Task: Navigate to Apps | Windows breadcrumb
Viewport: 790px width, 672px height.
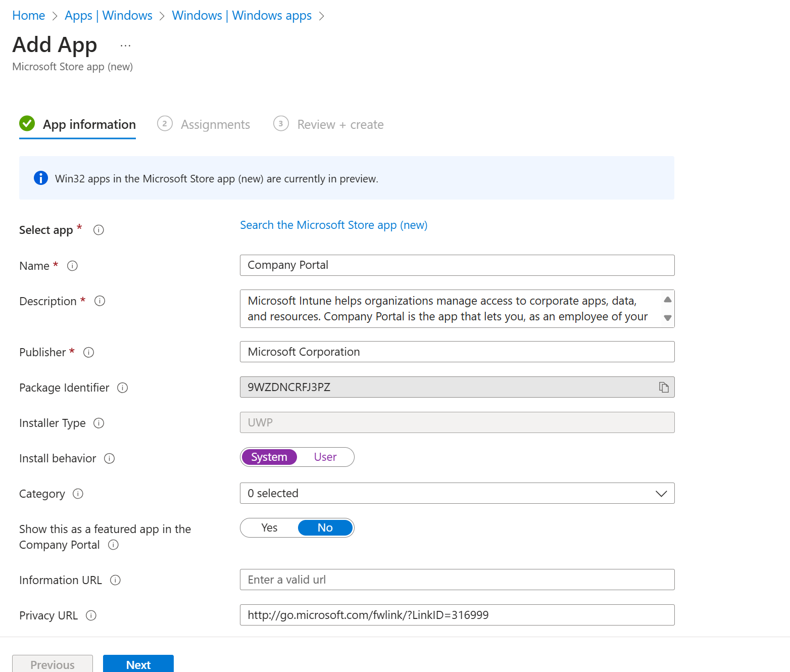Action: [108, 16]
